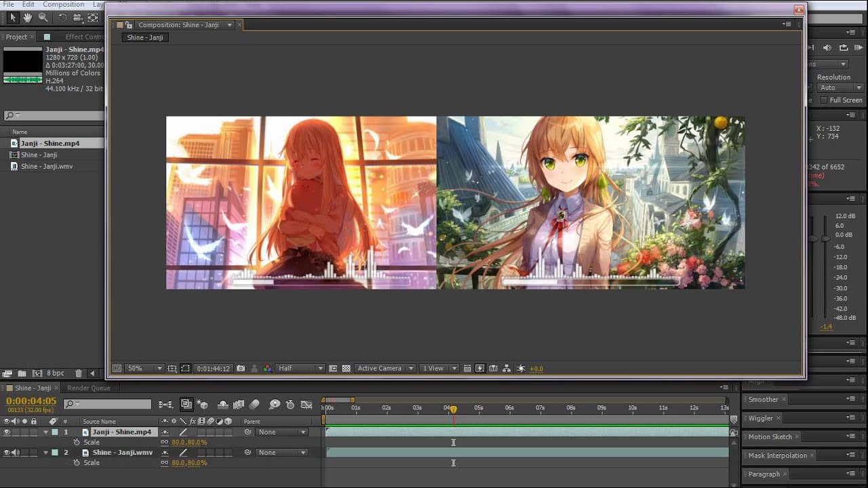
Task: Click delete trash icon in Project panel
Action: pos(79,373)
